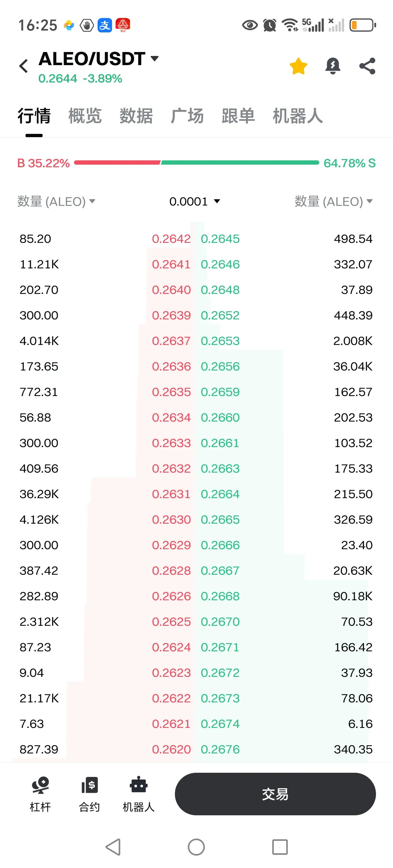The image size is (393, 868).
Task: Toggle the favorite star for ALEO/USDT
Action: pyautogui.click(x=298, y=66)
